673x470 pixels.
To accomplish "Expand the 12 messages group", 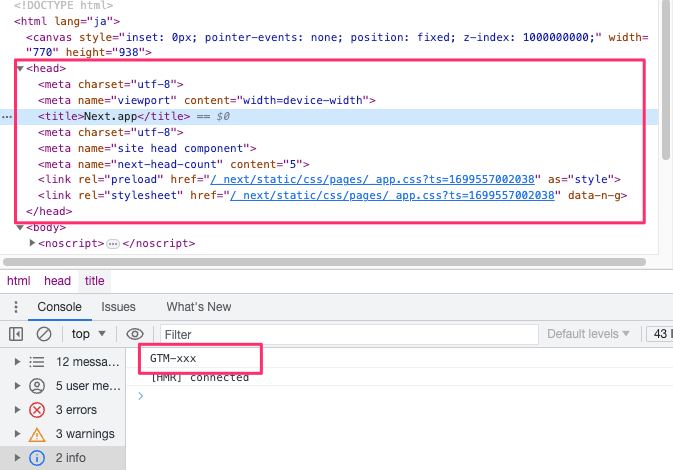I will click(18, 362).
